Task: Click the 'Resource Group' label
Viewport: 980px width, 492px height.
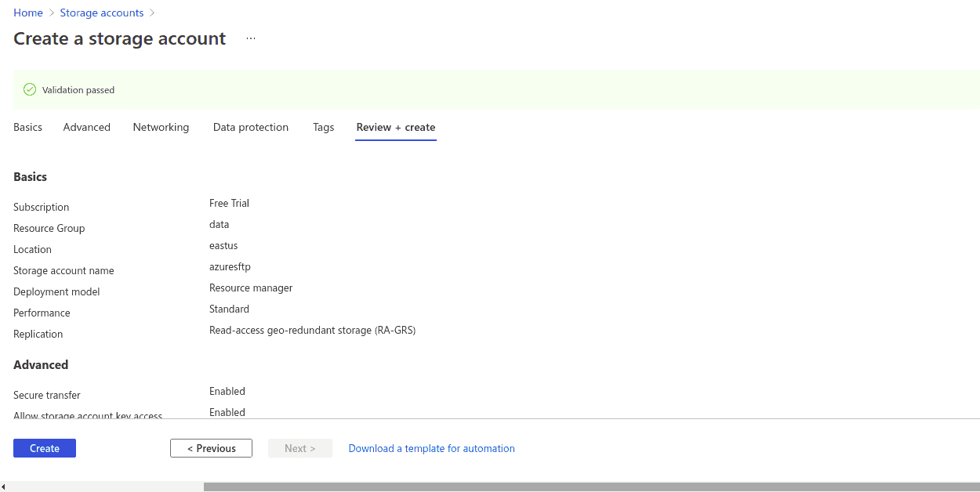Action: click(x=49, y=228)
